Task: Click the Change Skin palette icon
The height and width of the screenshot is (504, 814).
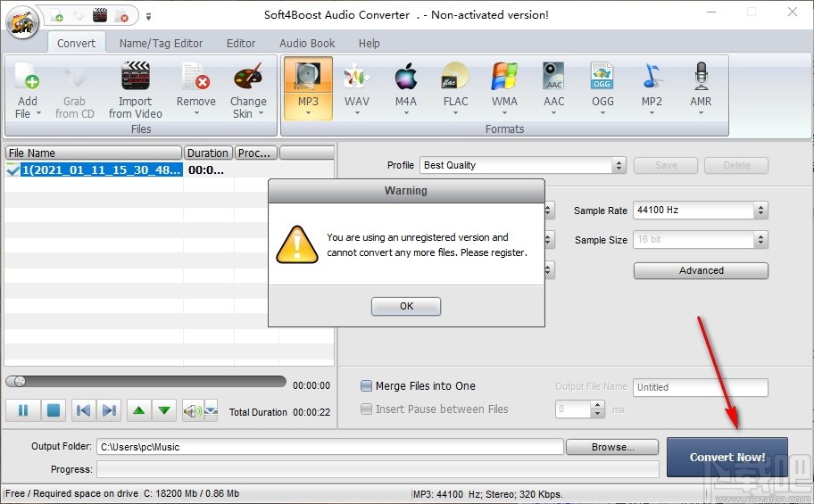Action: click(x=248, y=77)
